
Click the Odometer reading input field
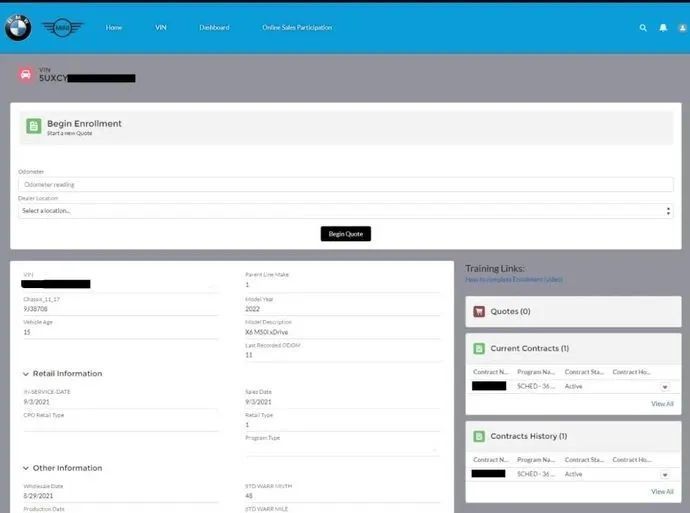(x=345, y=184)
